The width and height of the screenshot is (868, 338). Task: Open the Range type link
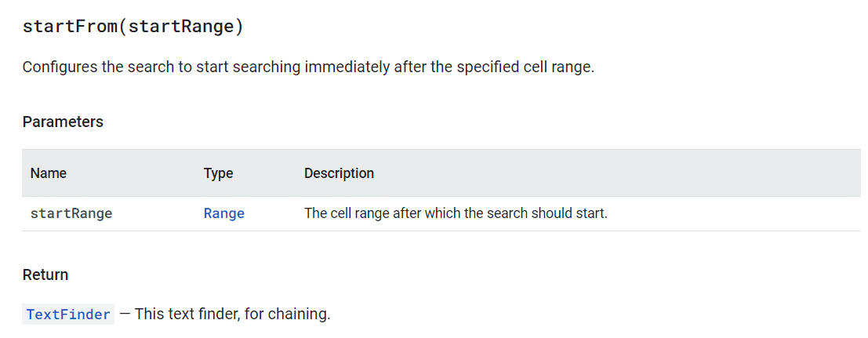tap(223, 213)
